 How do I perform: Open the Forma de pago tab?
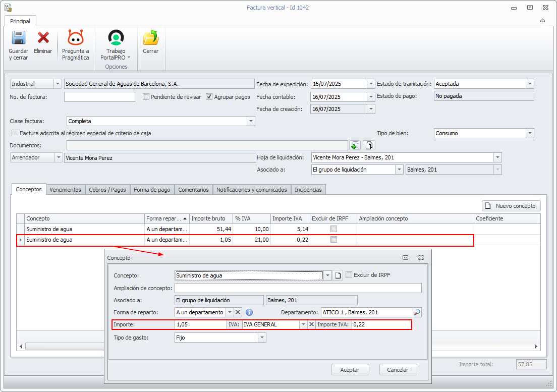(x=152, y=190)
